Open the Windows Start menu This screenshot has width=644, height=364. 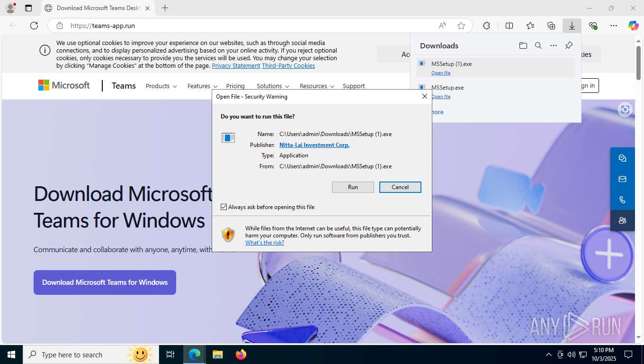coord(11,355)
